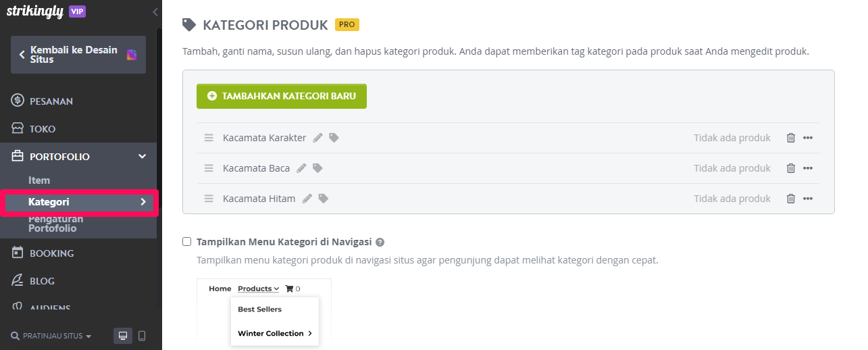Return via Kembali ke Desain Situs
Screen dimensions: 868x350
78,55
